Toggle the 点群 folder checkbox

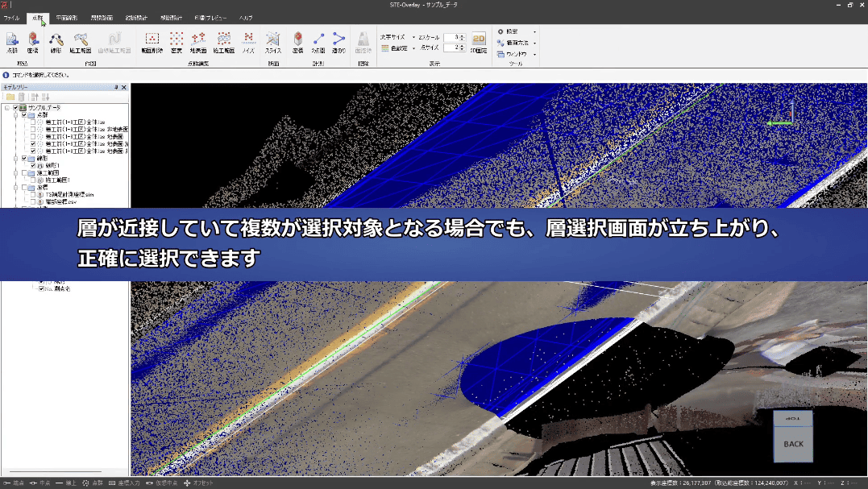coord(24,115)
